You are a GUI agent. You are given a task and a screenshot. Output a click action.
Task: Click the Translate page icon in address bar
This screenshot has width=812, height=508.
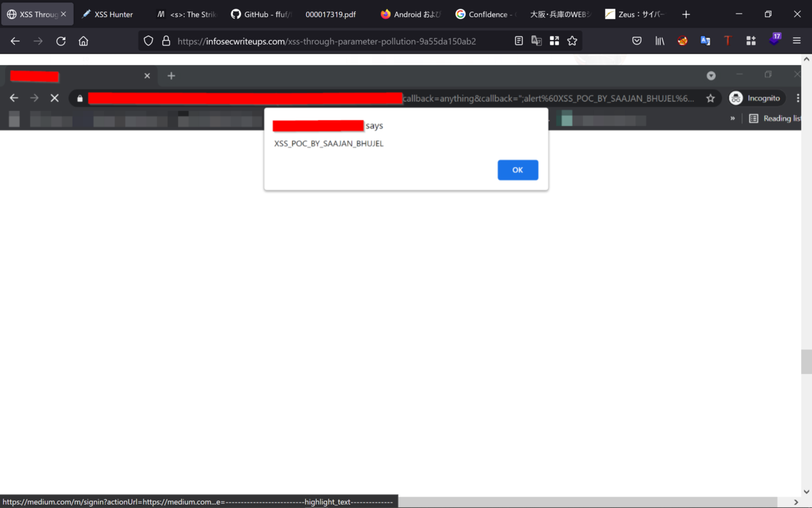[x=536, y=41]
